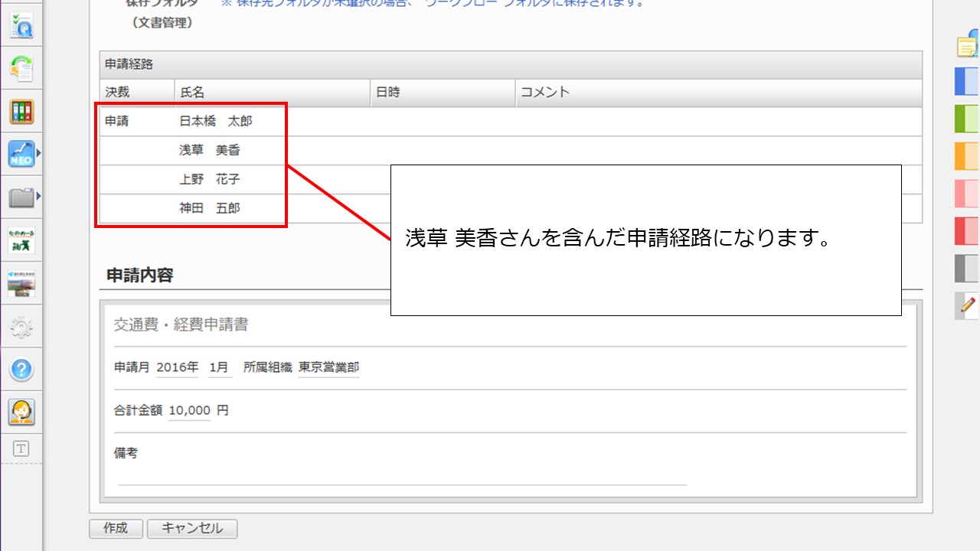Select the light pink sticky color tab
Viewport: 980px width, 551px height.
point(967,194)
